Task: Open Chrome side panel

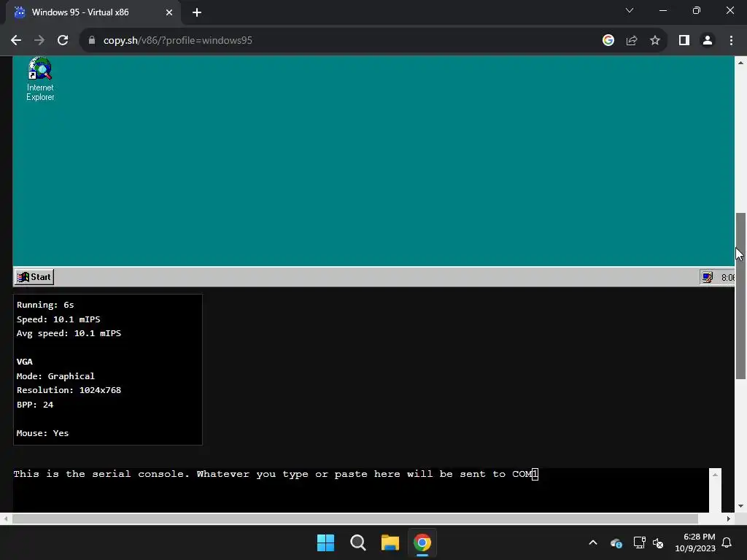Action: click(x=684, y=41)
